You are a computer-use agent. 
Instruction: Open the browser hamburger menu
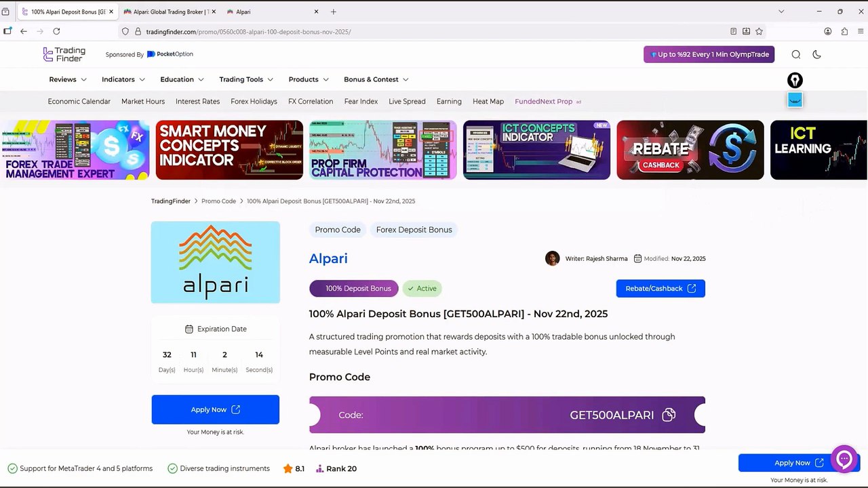pos(861,31)
